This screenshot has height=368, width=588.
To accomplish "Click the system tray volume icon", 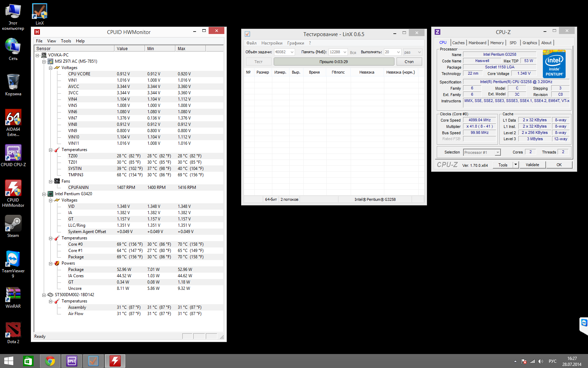I will point(541,361).
